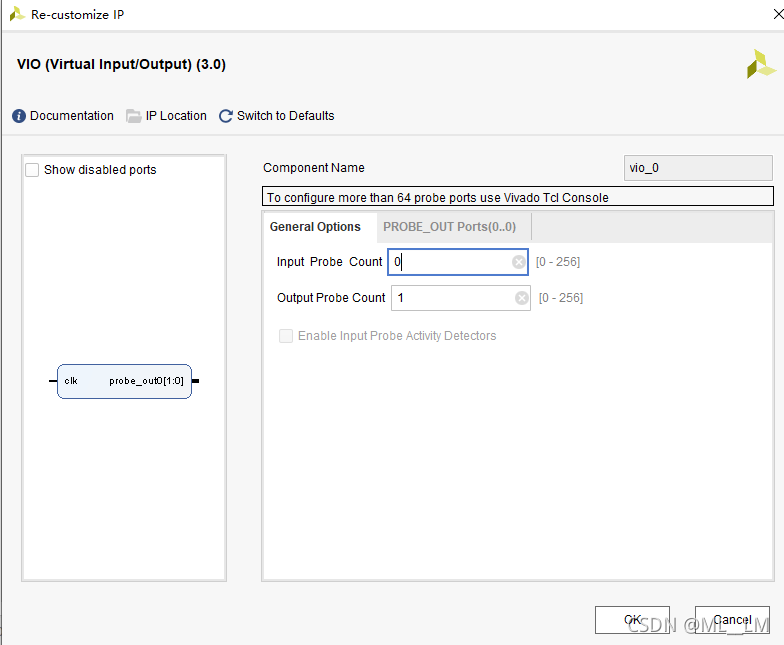Clear the Input Probe Count field
784x645 pixels.
pyautogui.click(x=518, y=262)
